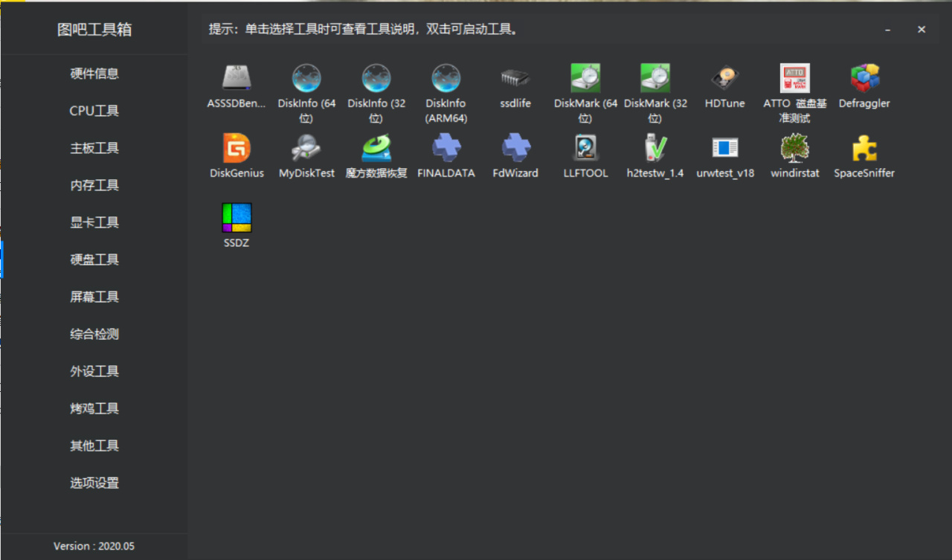Select the h2testw_1.4 USB icon
The image size is (952, 560).
(655, 148)
